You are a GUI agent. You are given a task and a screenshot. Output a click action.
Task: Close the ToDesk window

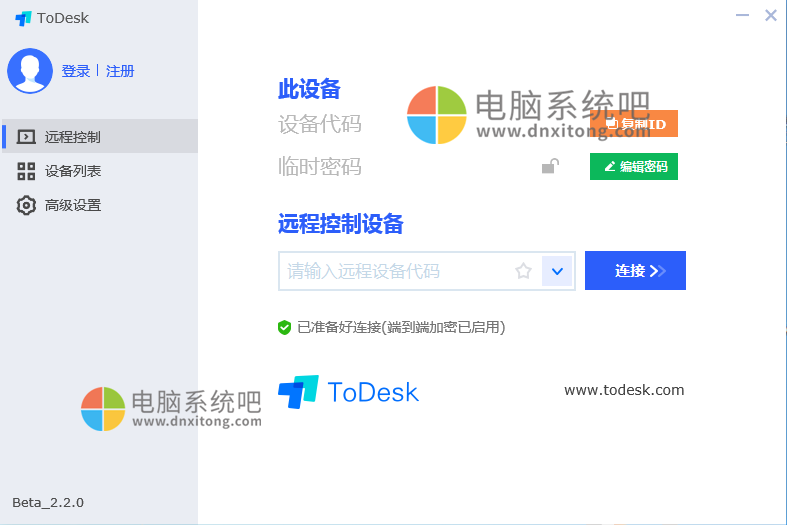click(770, 16)
